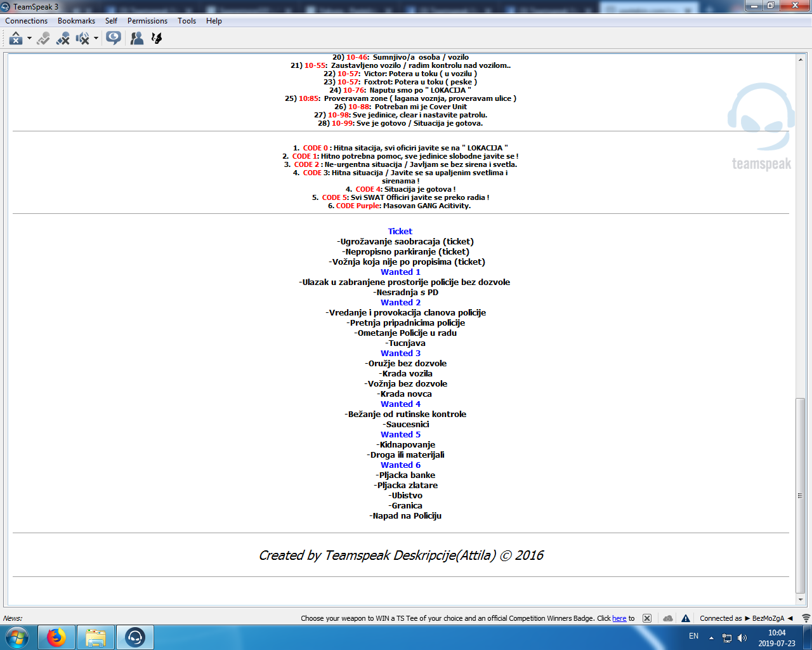Click '-Napad na Policiju' text
The image size is (812, 650).
pyautogui.click(x=405, y=516)
